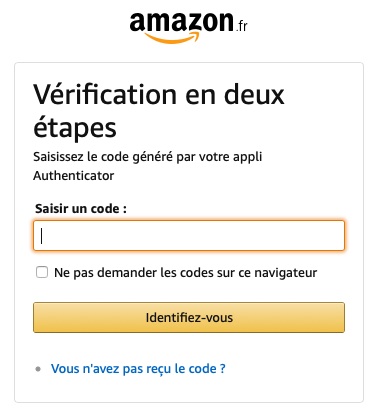The image size is (379, 418).
Task: Click the label "Ne pas demander les codes sur ce navigateur"
Action: (185, 273)
